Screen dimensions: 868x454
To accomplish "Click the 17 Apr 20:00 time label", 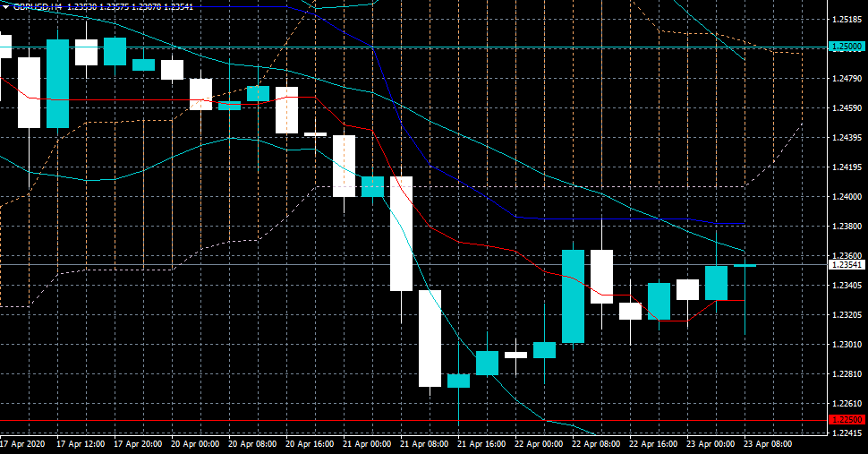I will click(x=138, y=444).
